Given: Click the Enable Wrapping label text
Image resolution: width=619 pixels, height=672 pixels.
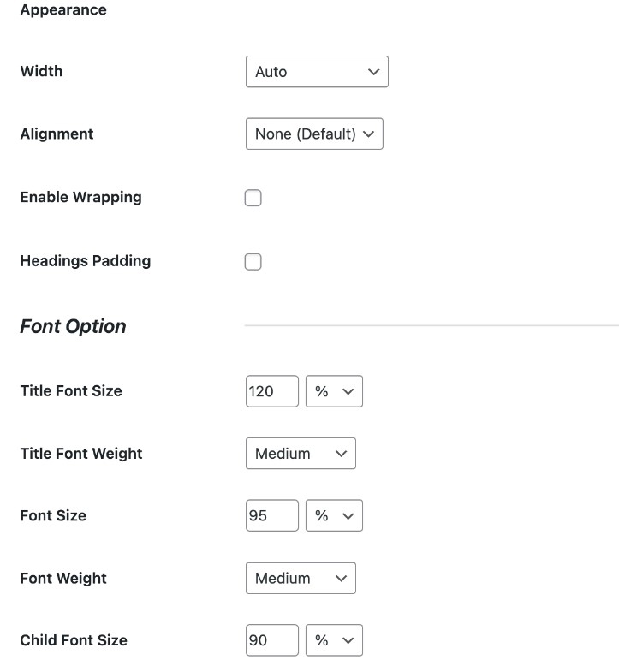Looking at the screenshot, I should [x=80, y=198].
